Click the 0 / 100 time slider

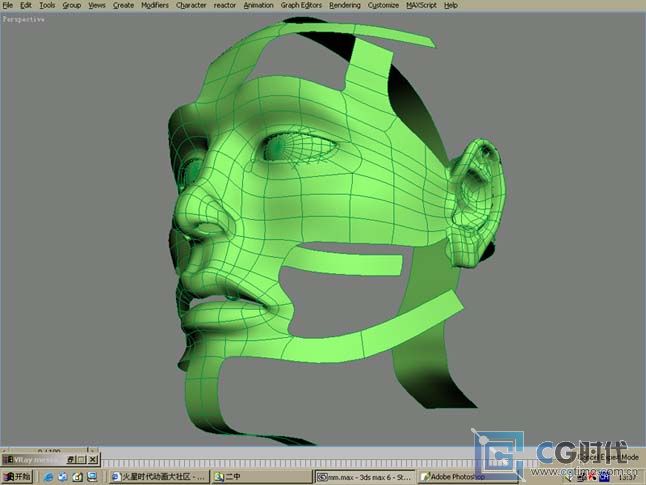(49, 451)
